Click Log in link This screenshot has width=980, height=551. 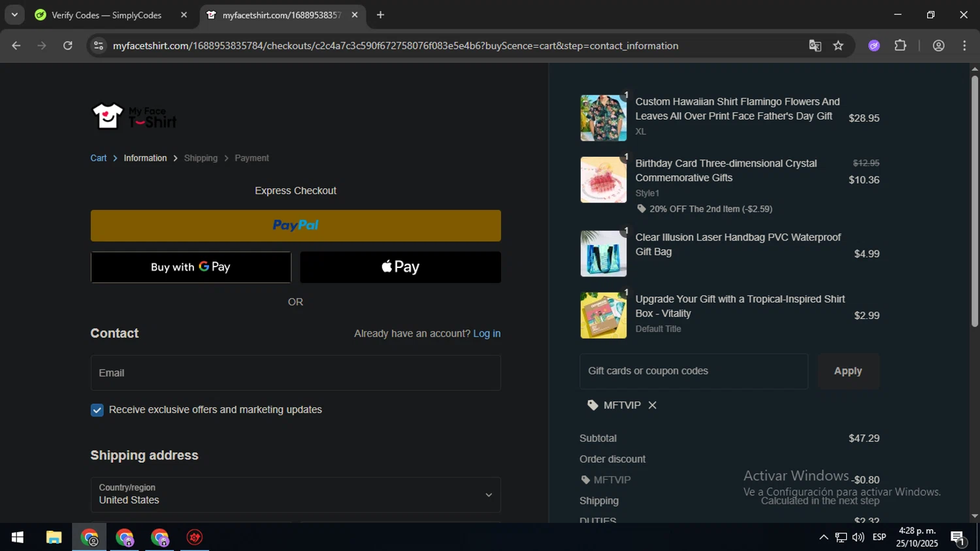coord(487,333)
